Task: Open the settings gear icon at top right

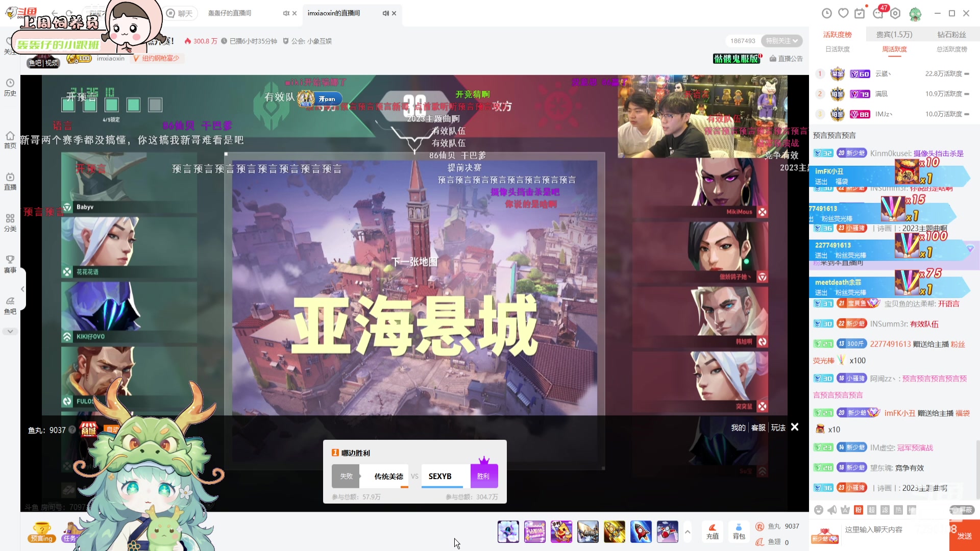Action: (895, 14)
